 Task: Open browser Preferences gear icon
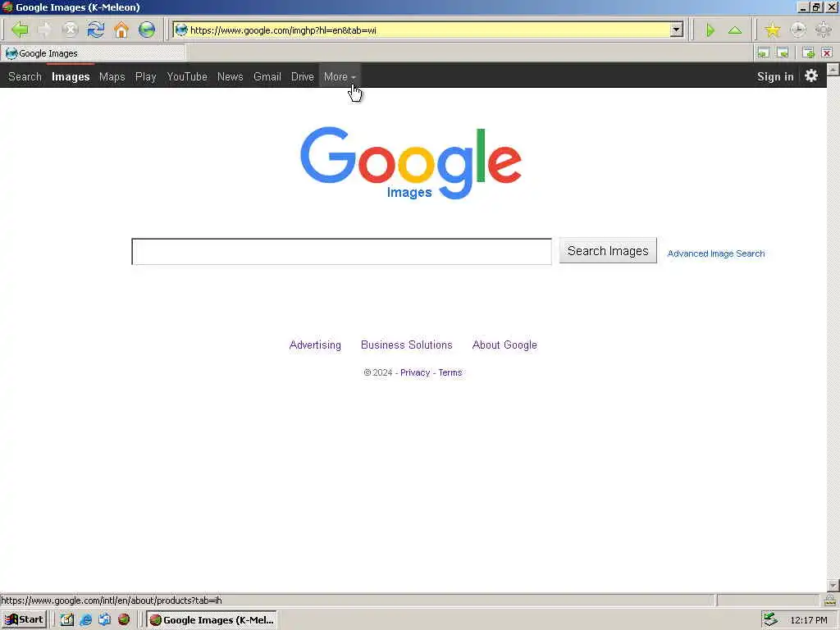[x=824, y=30]
